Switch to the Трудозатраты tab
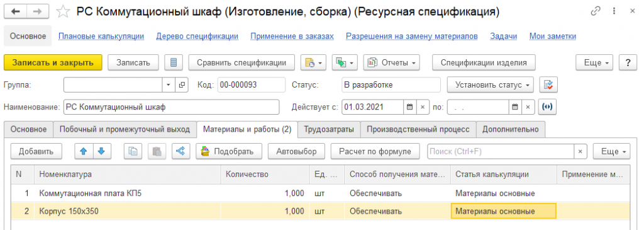This screenshot has height=230, width=644. pos(329,129)
